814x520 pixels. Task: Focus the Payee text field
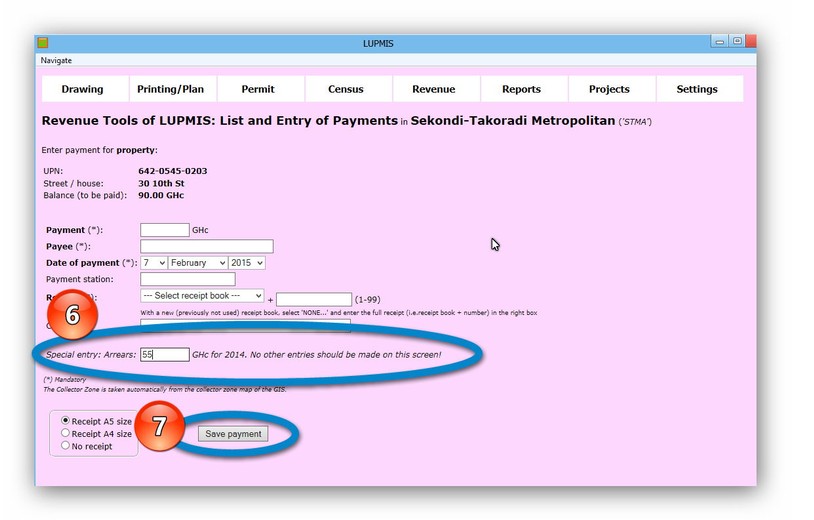(x=207, y=247)
